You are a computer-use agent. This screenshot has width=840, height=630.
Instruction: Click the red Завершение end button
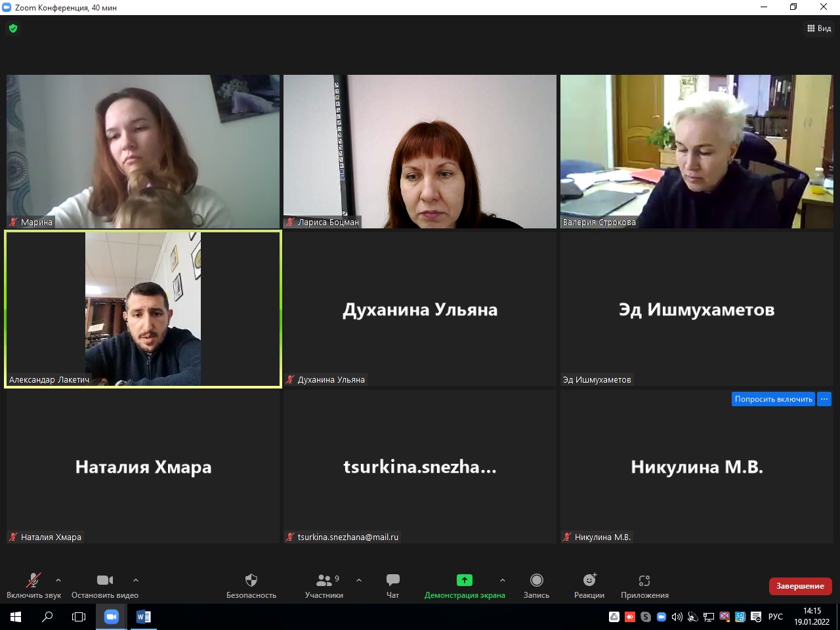coord(801,586)
